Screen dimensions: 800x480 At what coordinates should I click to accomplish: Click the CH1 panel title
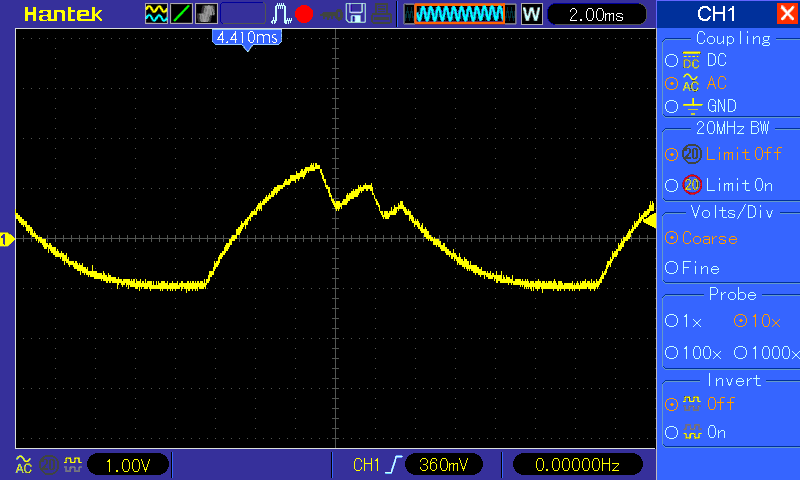tap(716, 14)
